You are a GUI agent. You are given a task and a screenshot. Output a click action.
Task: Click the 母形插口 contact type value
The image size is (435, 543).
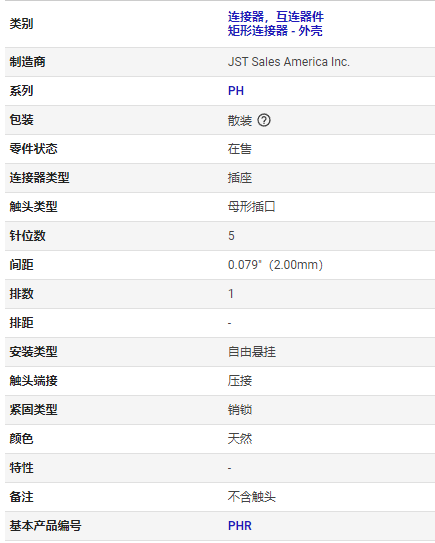pos(251,207)
